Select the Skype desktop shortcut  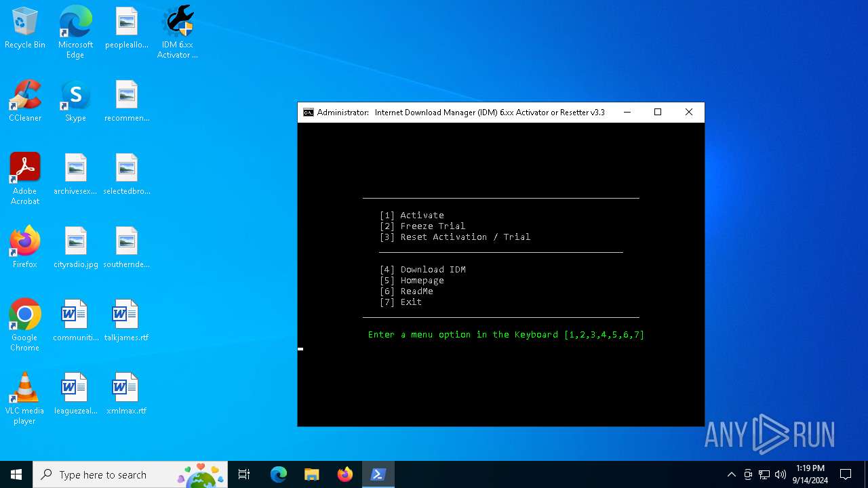pyautogui.click(x=75, y=102)
